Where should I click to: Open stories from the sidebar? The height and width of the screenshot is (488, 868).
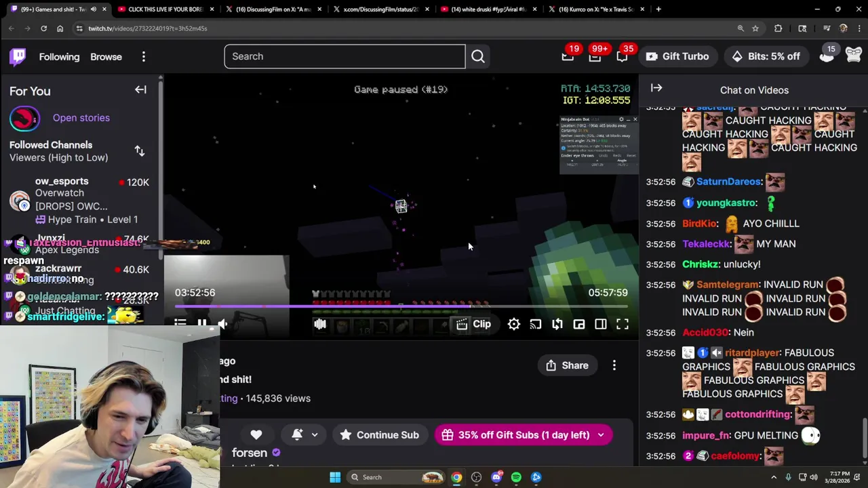pyautogui.click(x=81, y=118)
